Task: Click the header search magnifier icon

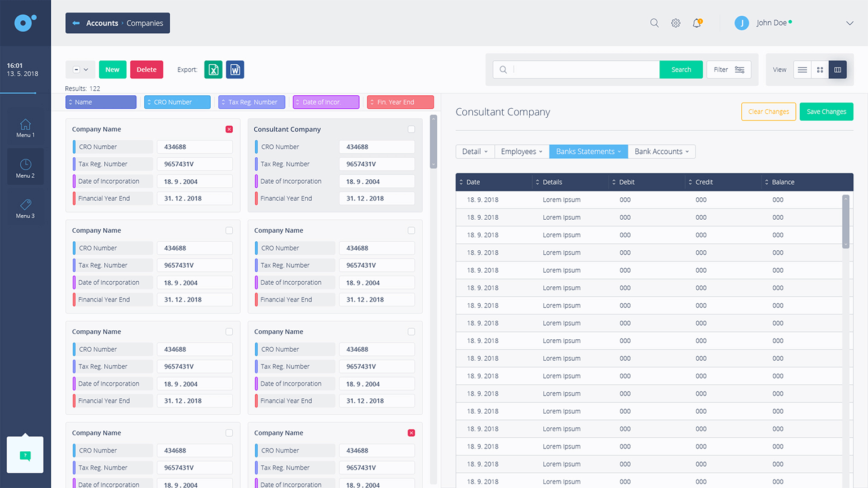Action: click(x=654, y=23)
